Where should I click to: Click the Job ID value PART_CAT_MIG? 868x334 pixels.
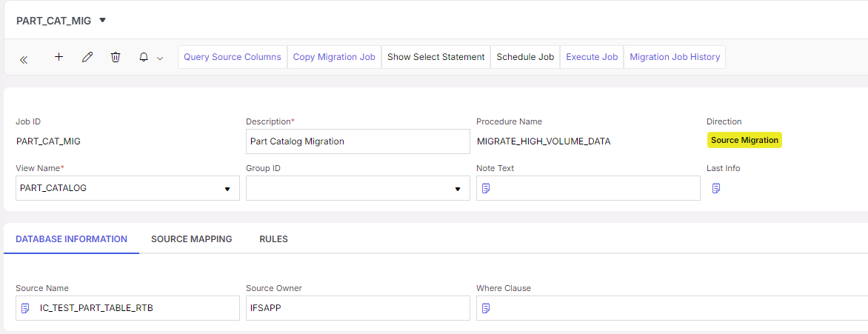[48, 141]
